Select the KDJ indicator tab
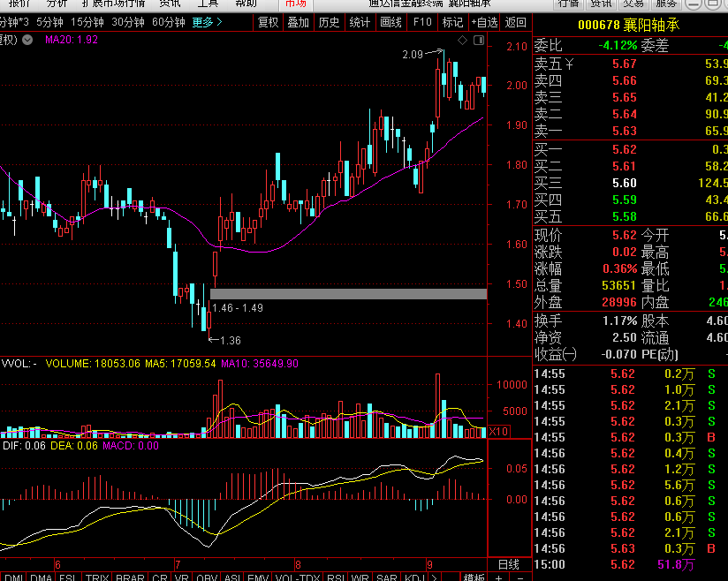The image size is (728, 581). coord(414,577)
